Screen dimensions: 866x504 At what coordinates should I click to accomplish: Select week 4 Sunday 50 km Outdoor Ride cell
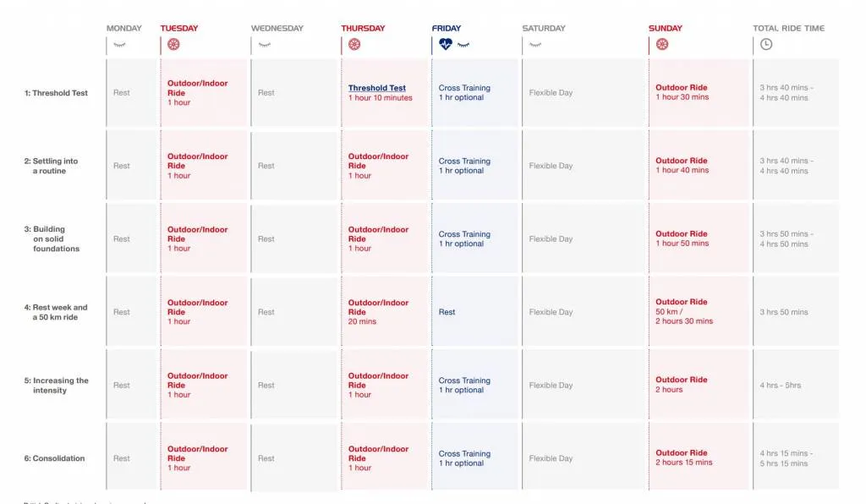[x=699, y=311]
